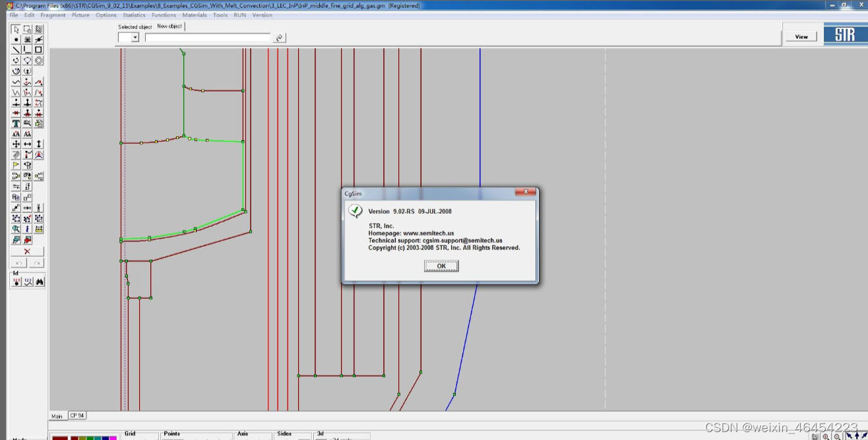Screen dimensions: 868x440
Task: Click the www.semitech.us homepage text
Action: (428, 233)
